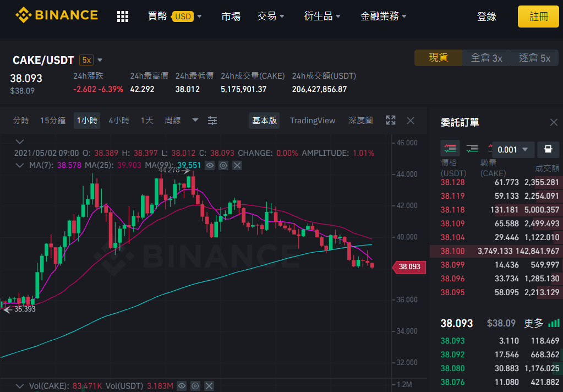The height and width of the screenshot is (392, 563).
Task: Select bid price 38.092
Action: tap(453, 355)
